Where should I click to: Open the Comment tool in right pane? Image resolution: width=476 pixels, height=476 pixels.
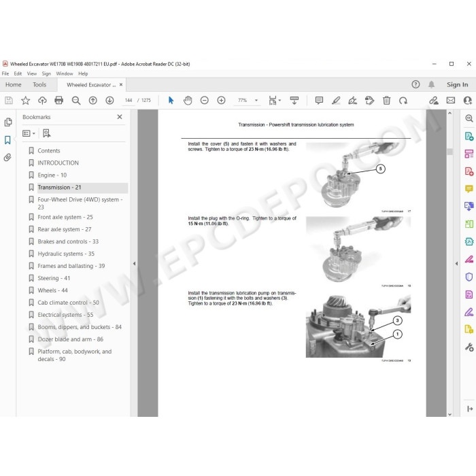469,189
